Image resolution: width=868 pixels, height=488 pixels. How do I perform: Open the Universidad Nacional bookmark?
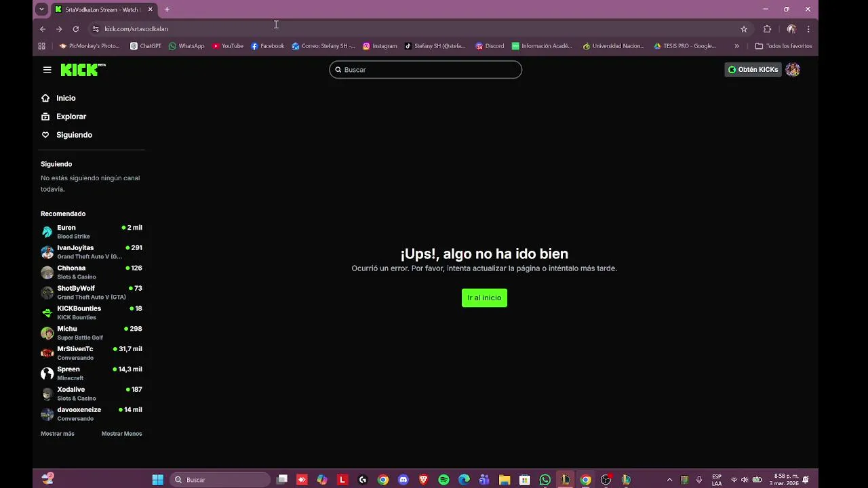[x=614, y=46]
